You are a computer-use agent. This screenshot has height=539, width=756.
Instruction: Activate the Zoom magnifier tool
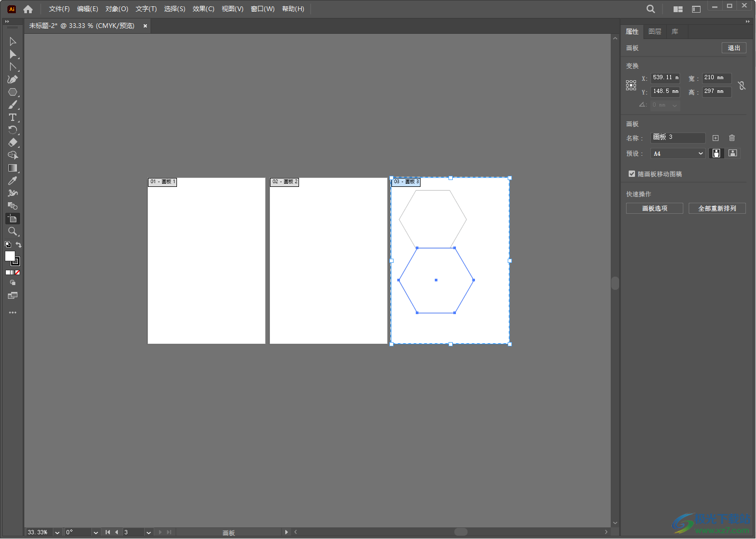pyautogui.click(x=13, y=231)
